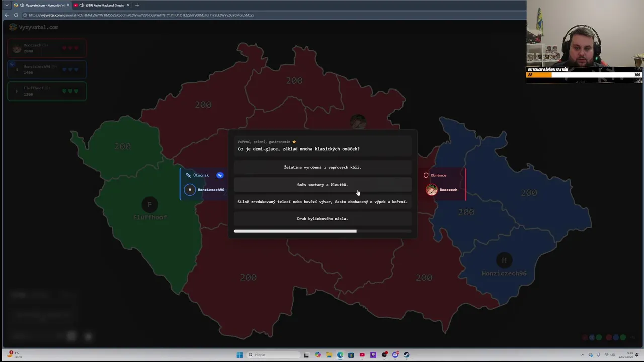Image resolution: width=644 pixels, height=362 pixels.
Task: Select Booczech row in the scoreboard
Action: pos(47,48)
